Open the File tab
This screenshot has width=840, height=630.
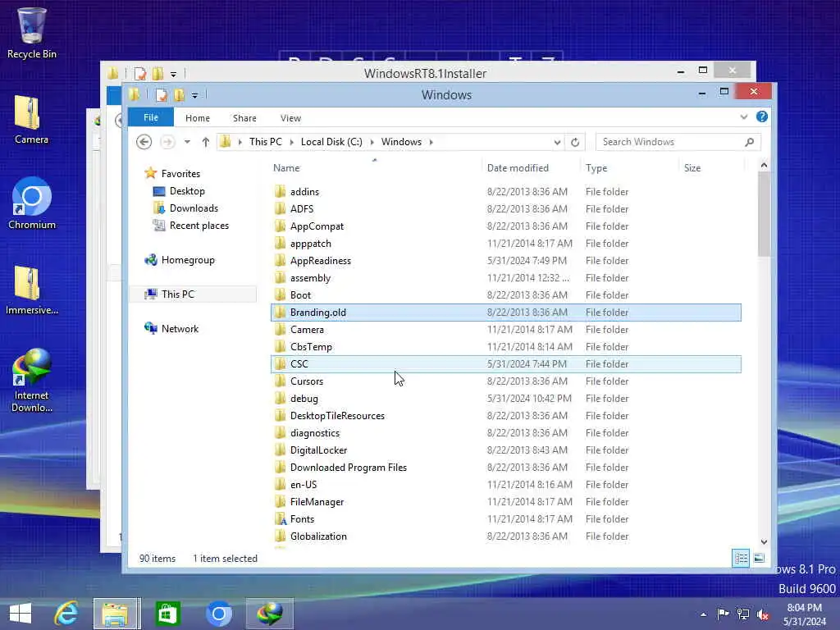(x=151, y=117)
